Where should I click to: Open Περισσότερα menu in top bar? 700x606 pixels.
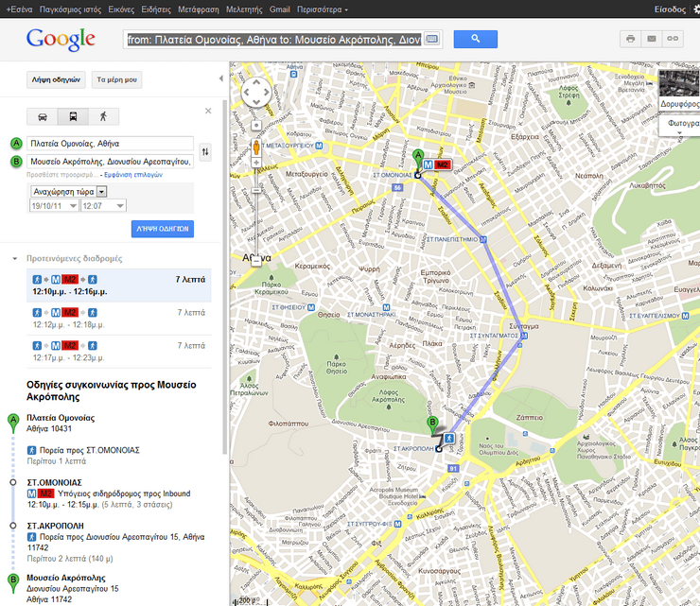point(322,9)
